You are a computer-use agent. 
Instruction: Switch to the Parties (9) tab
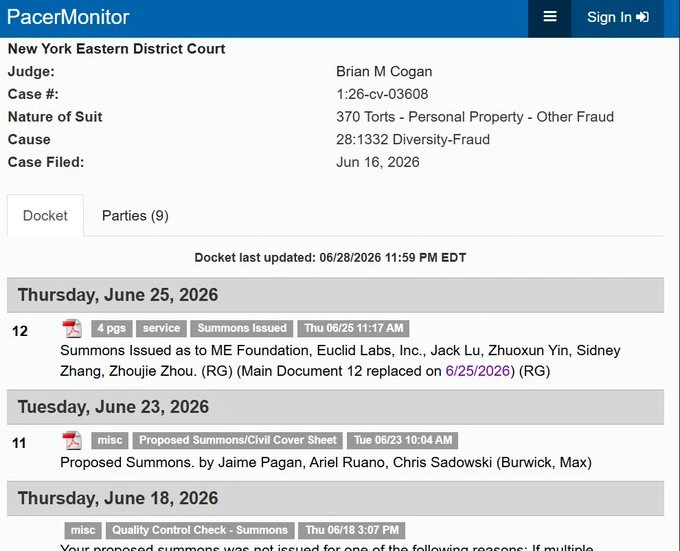(x=135, y=216)
